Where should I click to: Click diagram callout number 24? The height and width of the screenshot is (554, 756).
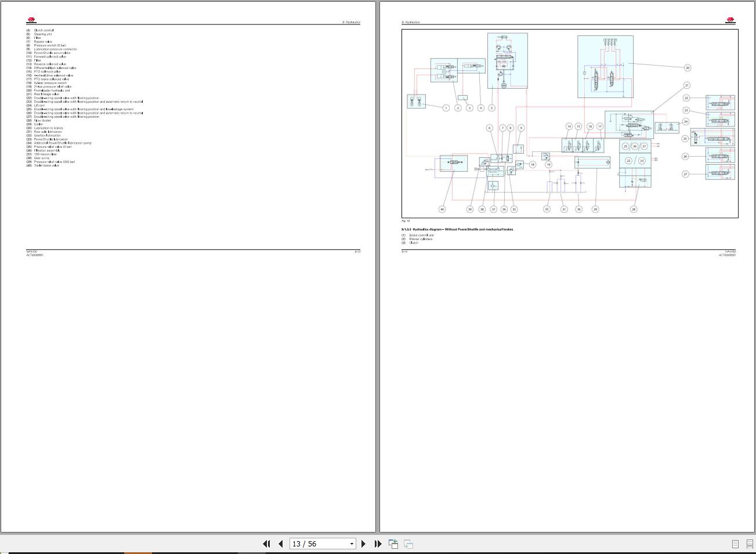[686, 122]
